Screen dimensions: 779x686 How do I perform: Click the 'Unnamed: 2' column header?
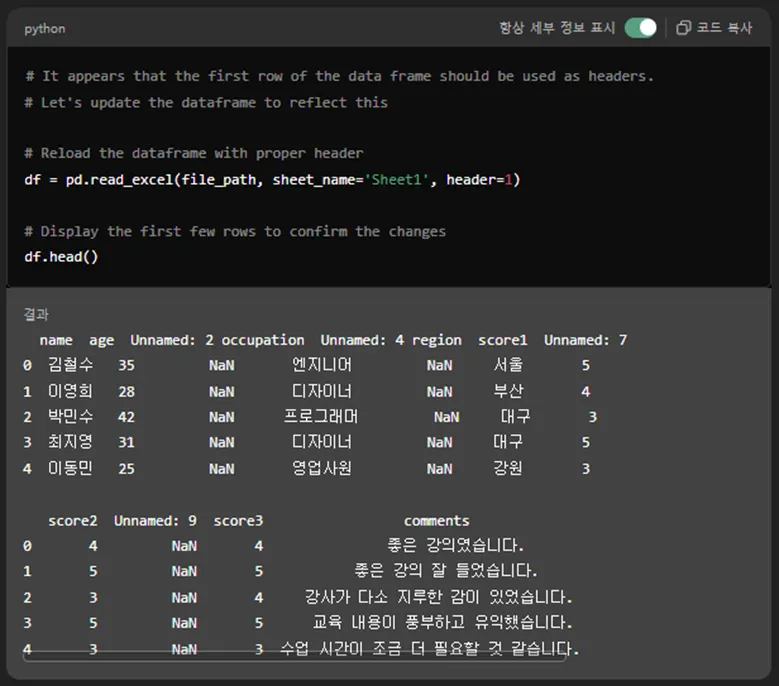(x=172, y=340)
